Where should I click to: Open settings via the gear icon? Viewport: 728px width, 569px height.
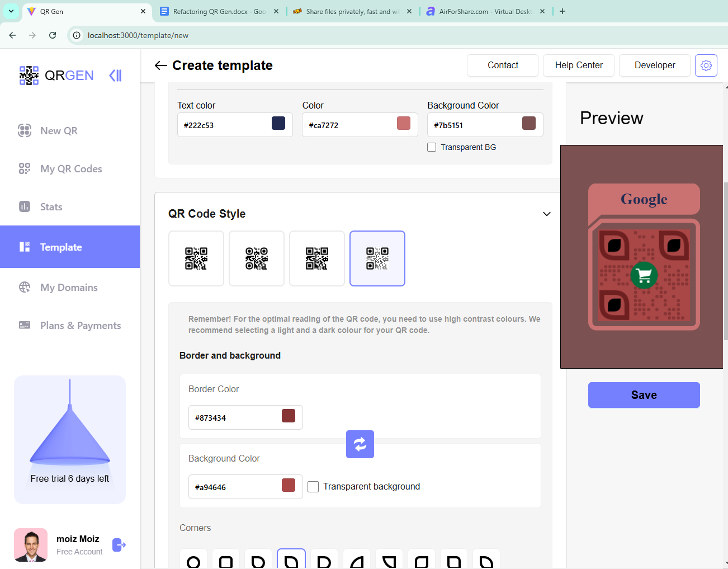706,65
